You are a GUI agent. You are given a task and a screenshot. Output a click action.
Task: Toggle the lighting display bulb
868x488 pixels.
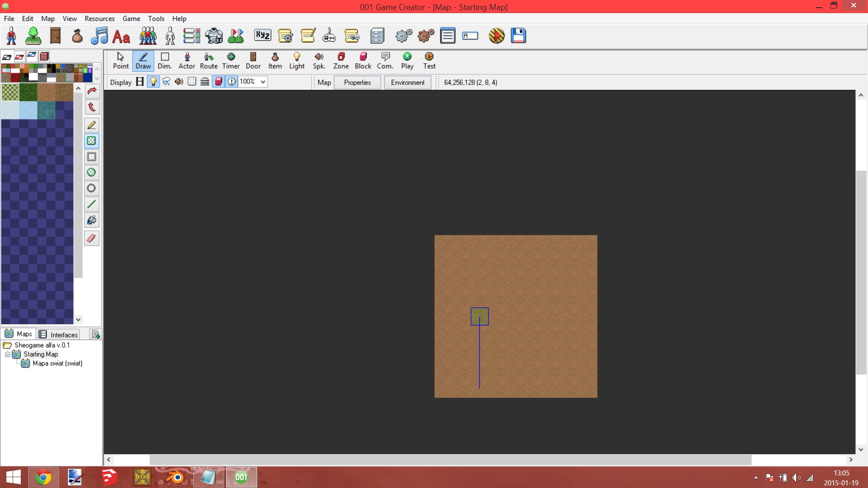click(153, 82)
